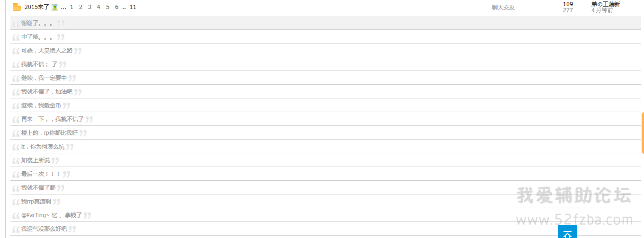Viewport: 644px width, 238px height.
Task: Open the 聊天交友 forum category
Action: (x=503, y=8)
